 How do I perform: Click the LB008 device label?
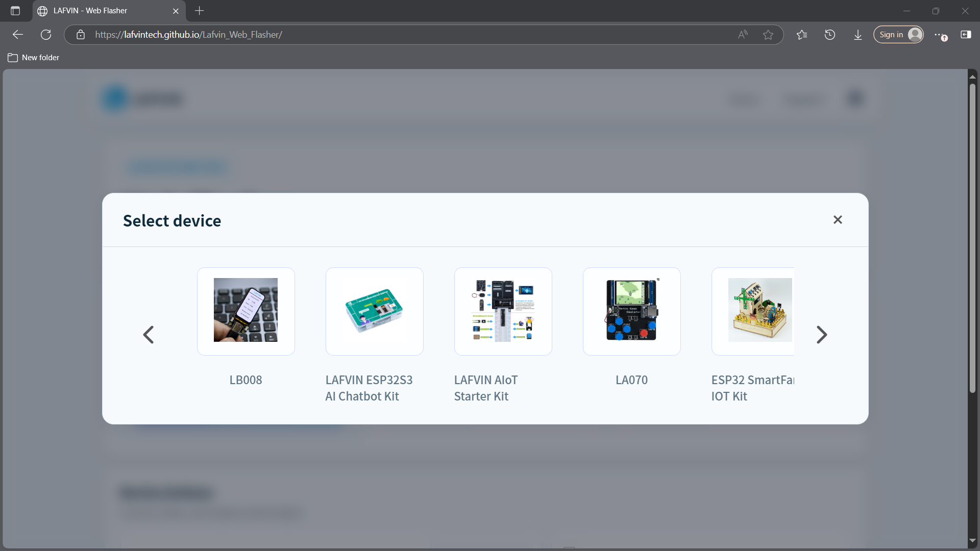point(246,380)
